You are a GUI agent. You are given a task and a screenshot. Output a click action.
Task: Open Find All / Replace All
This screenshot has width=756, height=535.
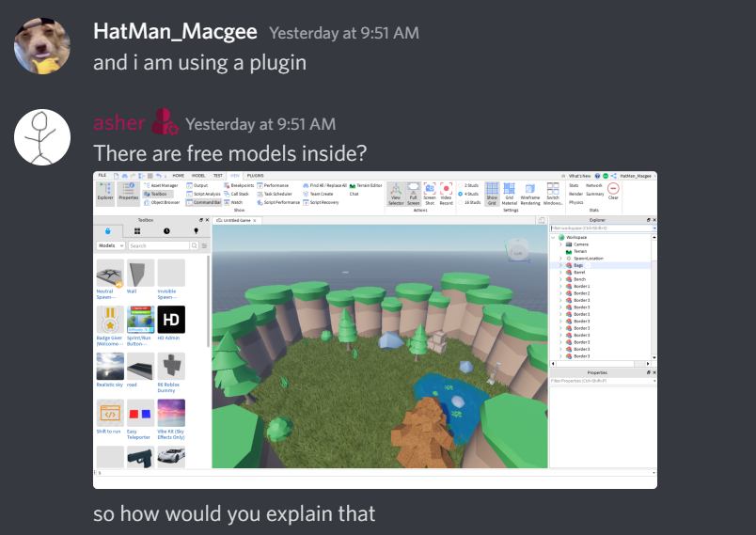324,185
